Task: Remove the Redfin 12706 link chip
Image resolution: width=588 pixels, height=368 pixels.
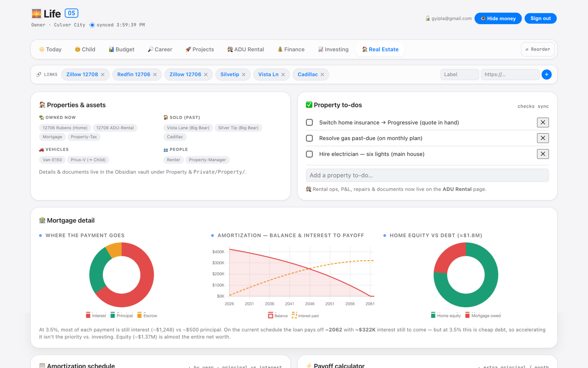Action: click(155, 75)
